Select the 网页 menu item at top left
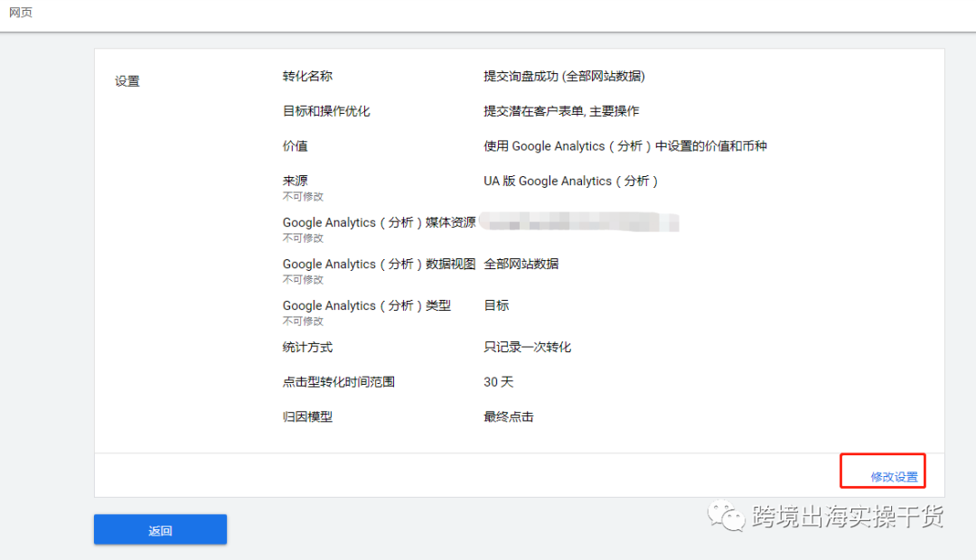 pyautogui.click(x=21, y=13)
